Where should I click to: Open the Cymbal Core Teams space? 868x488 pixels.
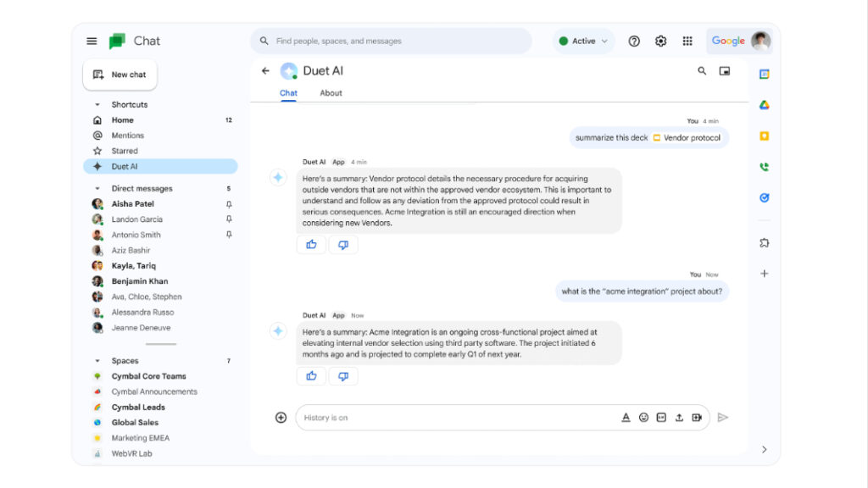point(160,376)
